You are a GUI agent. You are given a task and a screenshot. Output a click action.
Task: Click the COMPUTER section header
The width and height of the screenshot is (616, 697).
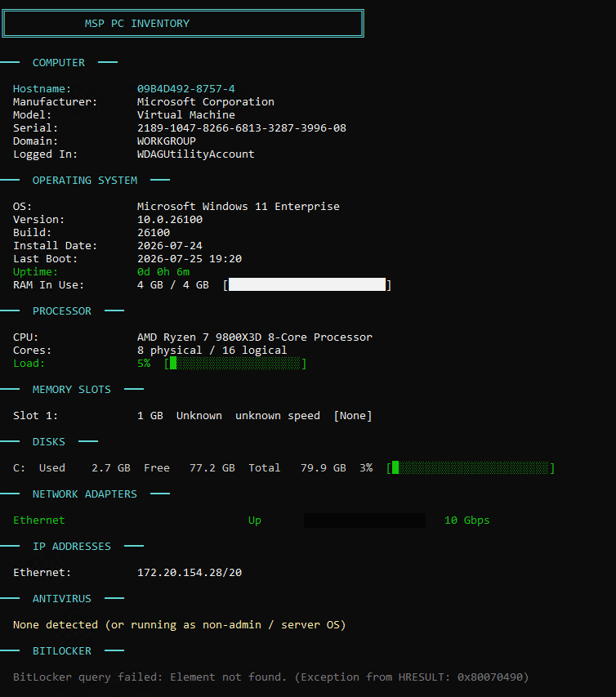pyautogui.click(x=59, y=63)
